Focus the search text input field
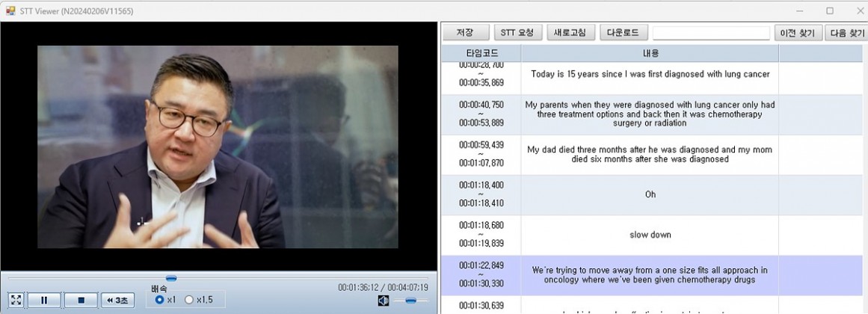Screen dimensions: 868x314 [x=711, y=33]
